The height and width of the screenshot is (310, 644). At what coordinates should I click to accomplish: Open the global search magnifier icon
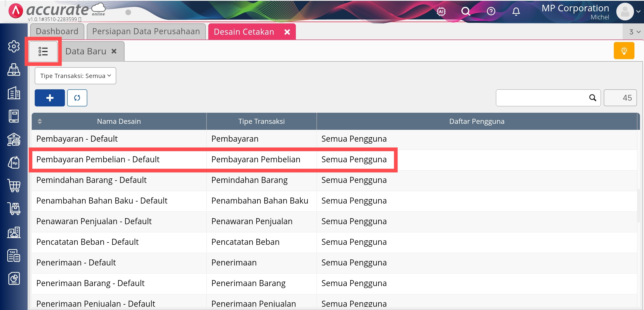pos(466,11)
